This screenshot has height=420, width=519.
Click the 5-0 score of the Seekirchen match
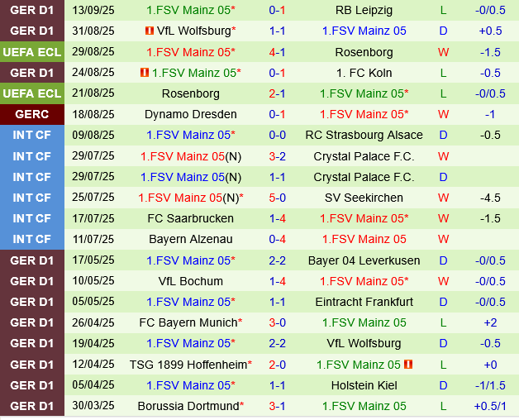278,198
